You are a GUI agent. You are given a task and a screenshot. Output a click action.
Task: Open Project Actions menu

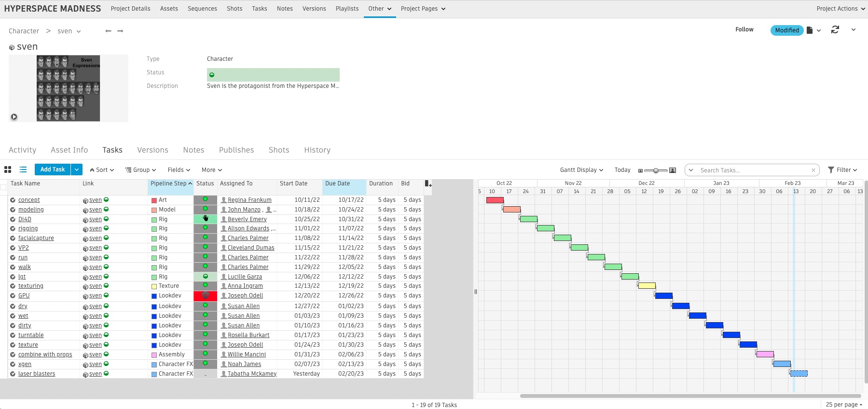tap(840, 9)
